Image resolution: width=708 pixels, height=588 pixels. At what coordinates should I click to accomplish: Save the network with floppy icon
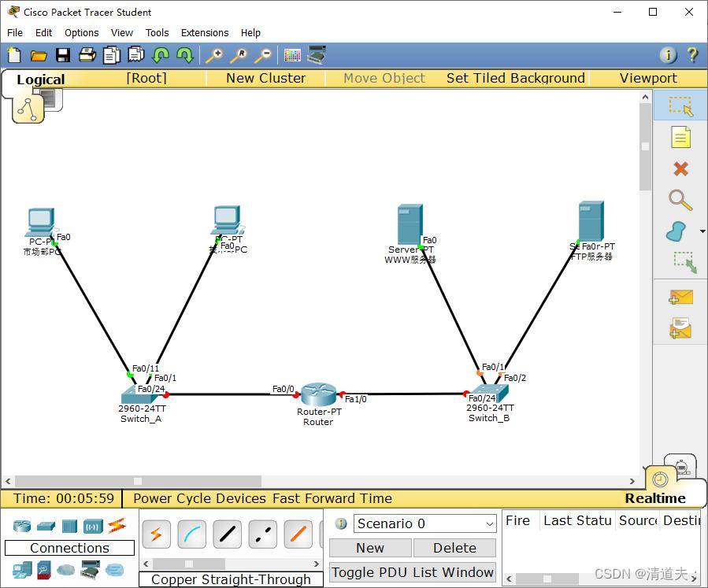tap(63, 55)
